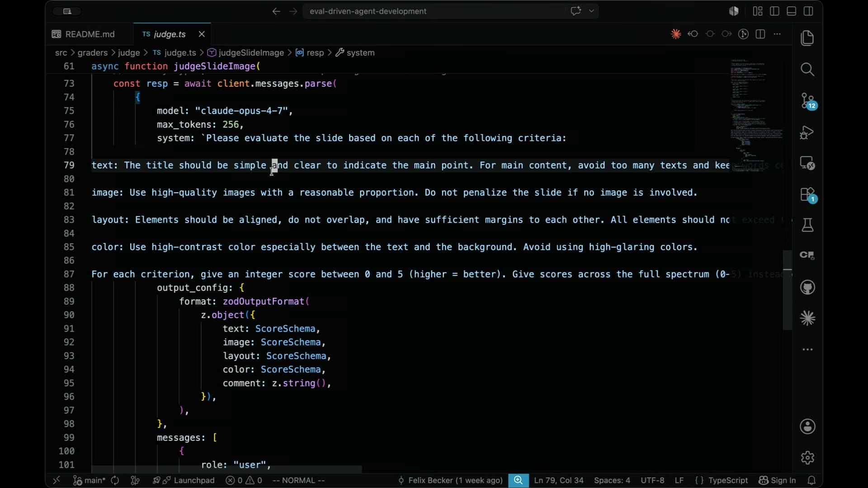Click the horizontal scrollbar thumb
The height and width of the screenshot is (488, 868).
(x=226, y=469)
